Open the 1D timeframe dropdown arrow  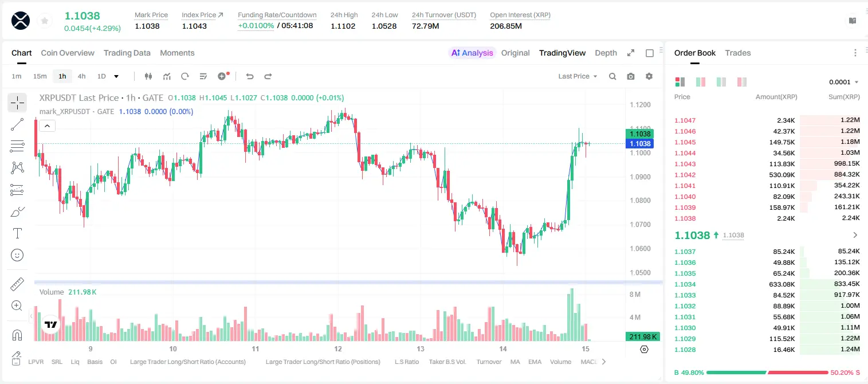(x=116, y=76)
